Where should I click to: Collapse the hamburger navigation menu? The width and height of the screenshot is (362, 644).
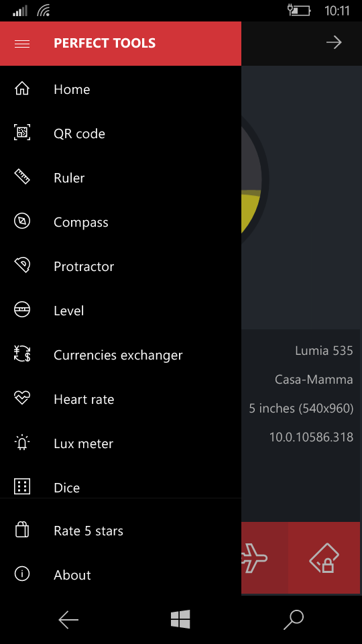click(21, 44)
